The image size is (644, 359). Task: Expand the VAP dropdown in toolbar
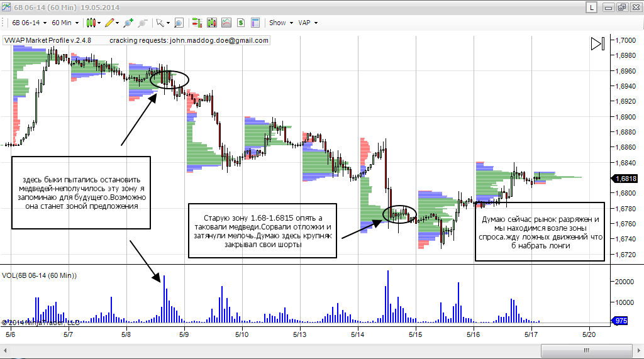coord(308,23)
